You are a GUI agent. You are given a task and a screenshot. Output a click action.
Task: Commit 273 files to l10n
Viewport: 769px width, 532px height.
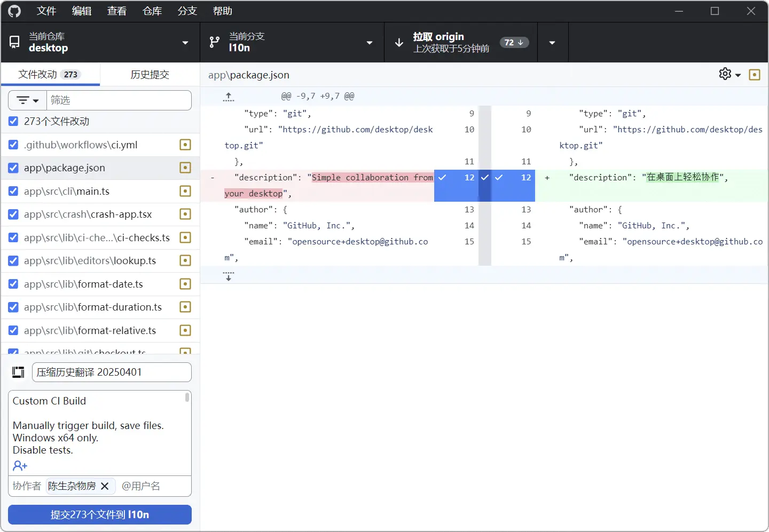[100, 515]
